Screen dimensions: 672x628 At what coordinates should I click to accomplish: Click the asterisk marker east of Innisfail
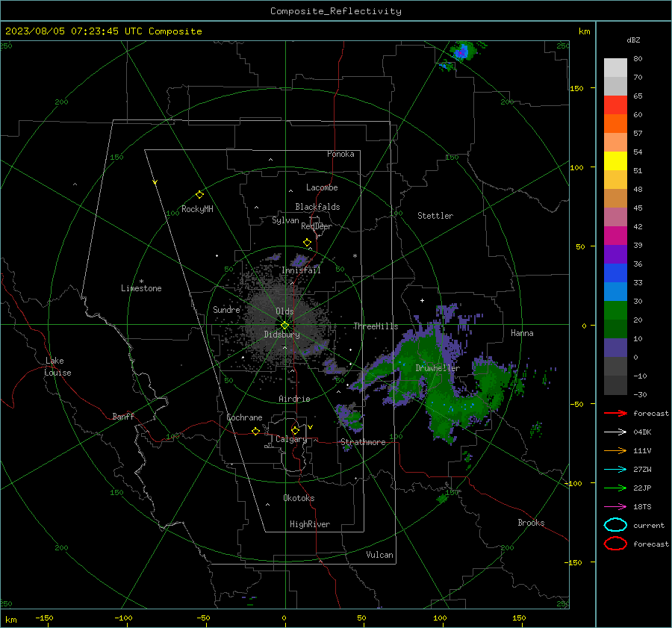pos(355,256)
